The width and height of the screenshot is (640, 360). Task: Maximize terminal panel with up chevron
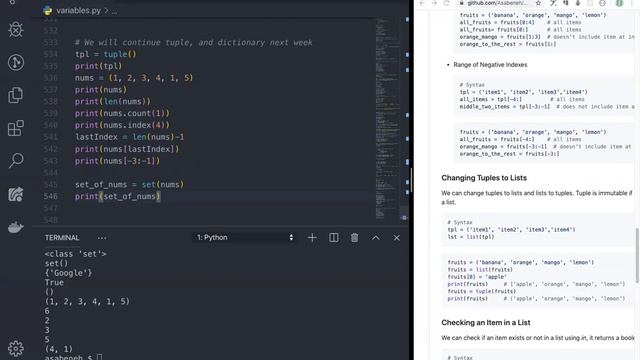[x=376, y=238]
